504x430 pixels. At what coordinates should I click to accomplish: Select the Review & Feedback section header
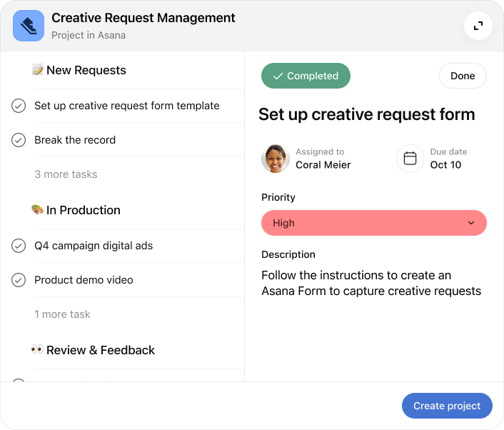pos(100,350)
